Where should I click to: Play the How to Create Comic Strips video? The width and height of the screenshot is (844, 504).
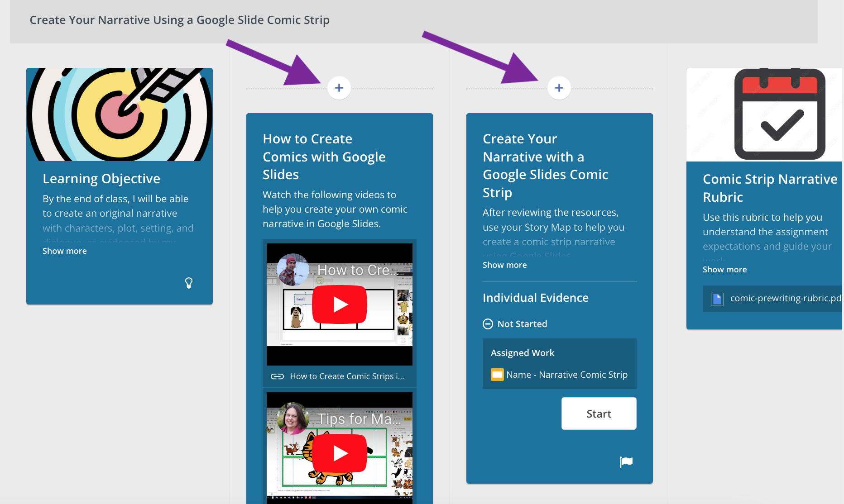point(340,304)
